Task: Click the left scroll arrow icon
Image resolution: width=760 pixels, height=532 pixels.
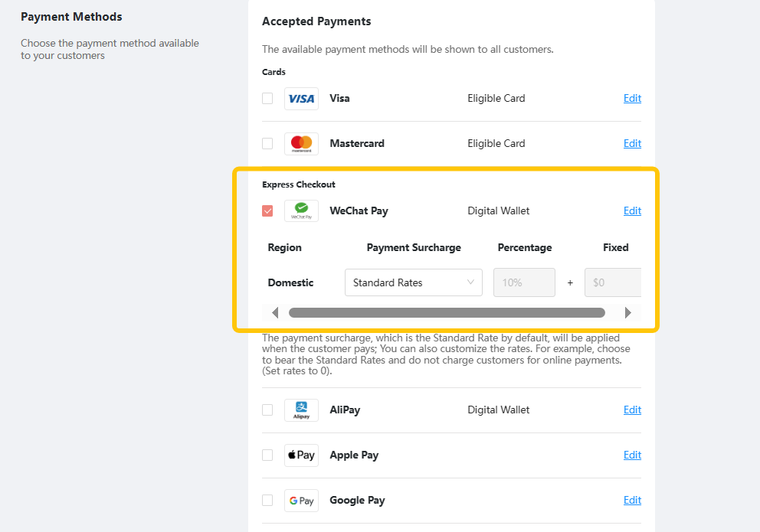Action: click(x=275, y=313)
